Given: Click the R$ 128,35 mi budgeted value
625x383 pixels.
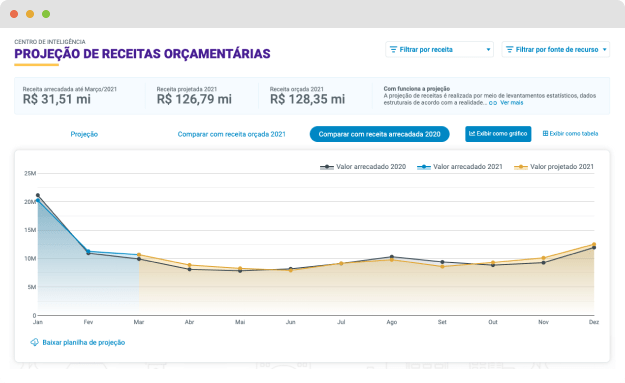Looking at the screenshot, I should tap(307, 99).
